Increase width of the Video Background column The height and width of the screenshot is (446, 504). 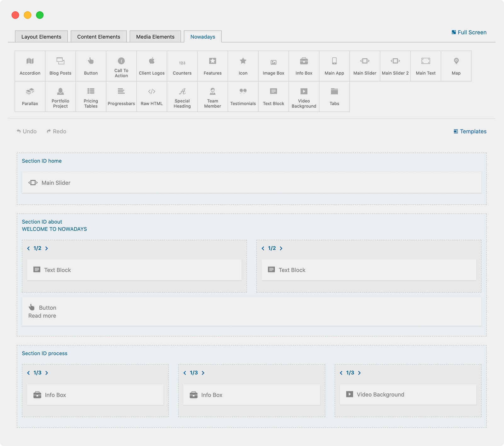tap(359, 373)
